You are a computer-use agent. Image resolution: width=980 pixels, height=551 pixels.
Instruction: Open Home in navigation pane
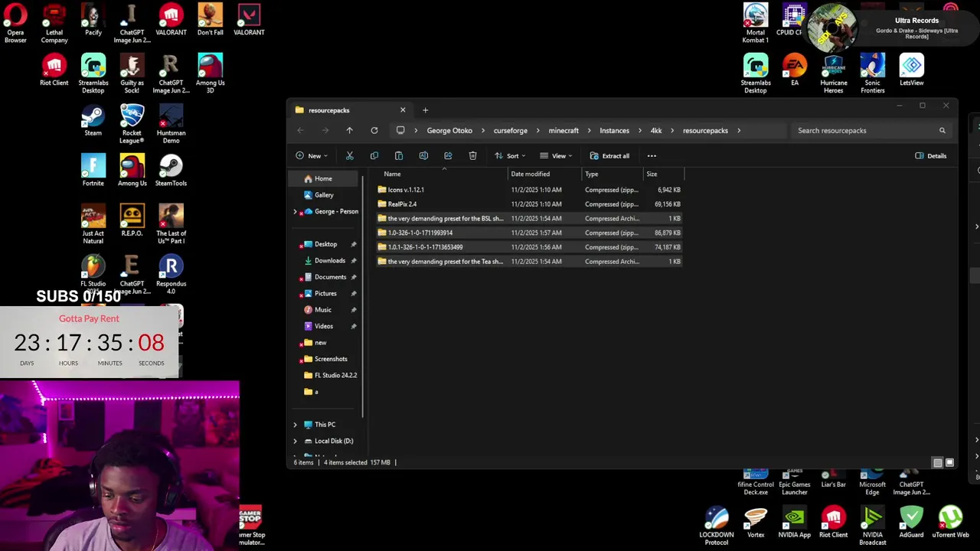[x=325, y=178]
